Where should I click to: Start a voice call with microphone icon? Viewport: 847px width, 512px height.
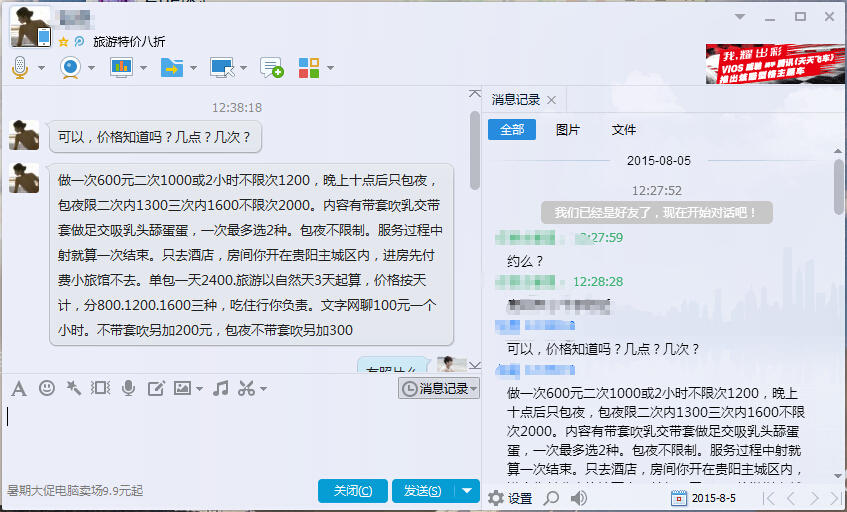coord(20,68)
